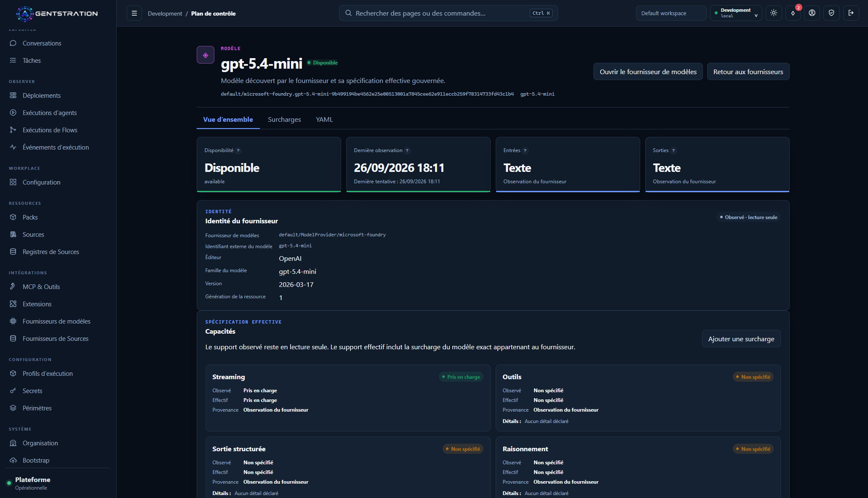Click the shield security icon in header
The image size is (868, 498).
point(831,13)
